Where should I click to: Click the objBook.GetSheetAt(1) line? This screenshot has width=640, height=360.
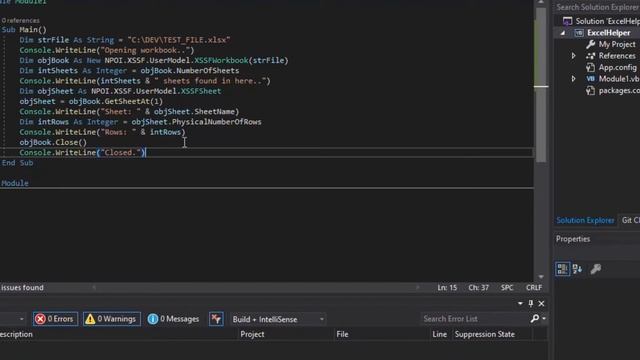(91, 101)
